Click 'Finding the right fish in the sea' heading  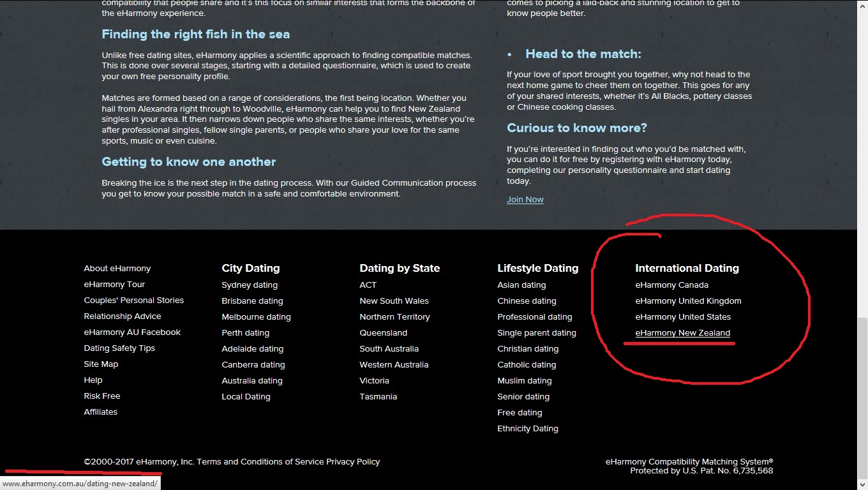tap(195, 34)
